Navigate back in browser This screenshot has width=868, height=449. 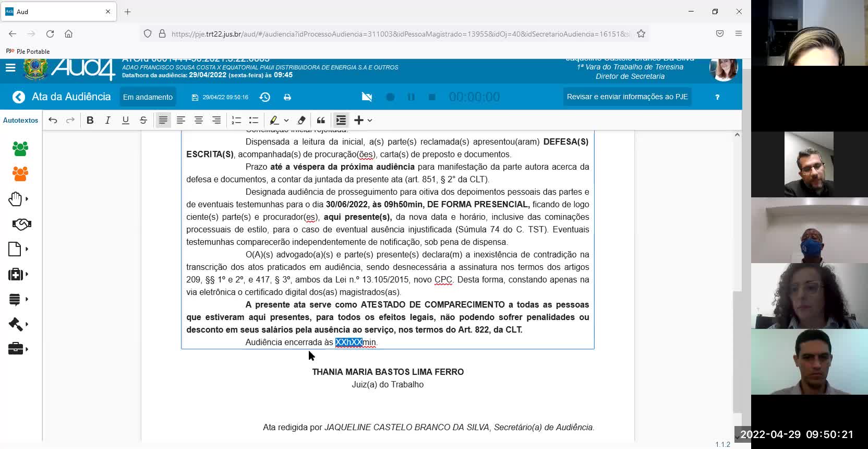[x=13, y=33]
